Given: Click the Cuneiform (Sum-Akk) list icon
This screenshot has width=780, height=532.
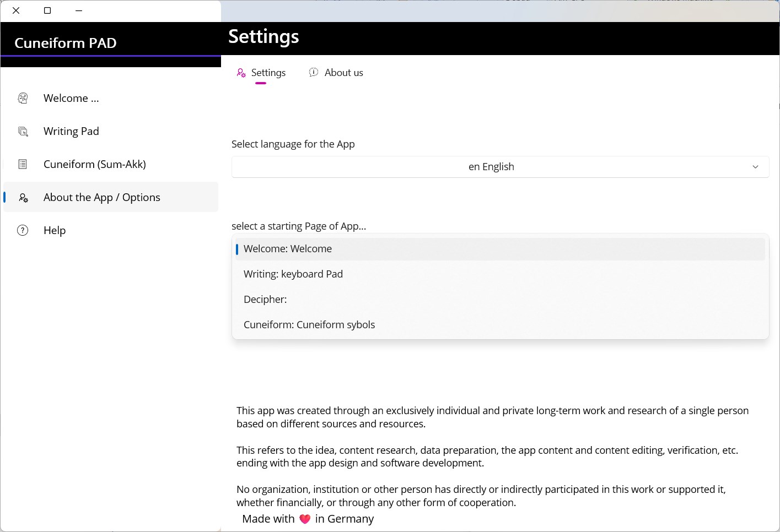Looking at the screenshot, I should [23, 164].
